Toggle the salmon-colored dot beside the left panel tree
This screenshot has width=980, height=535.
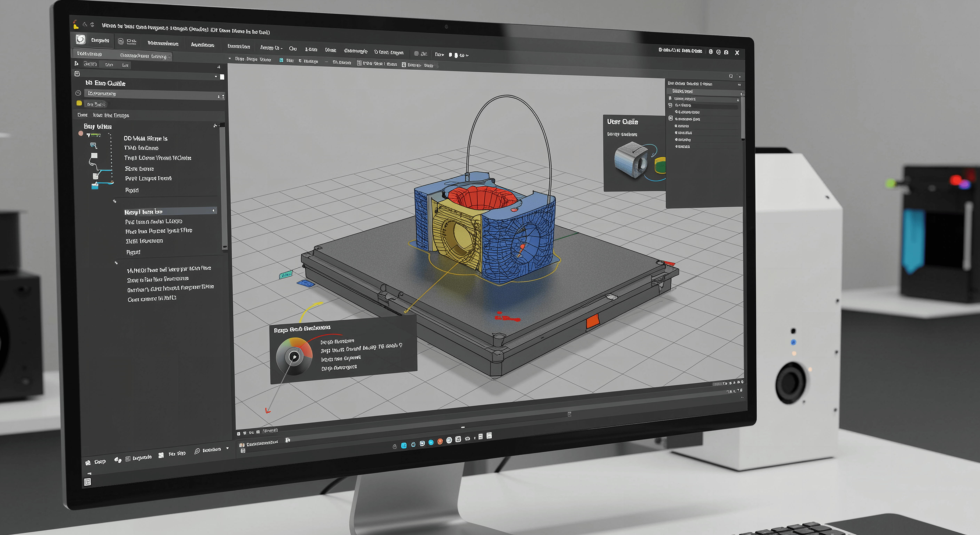[81, 133]
